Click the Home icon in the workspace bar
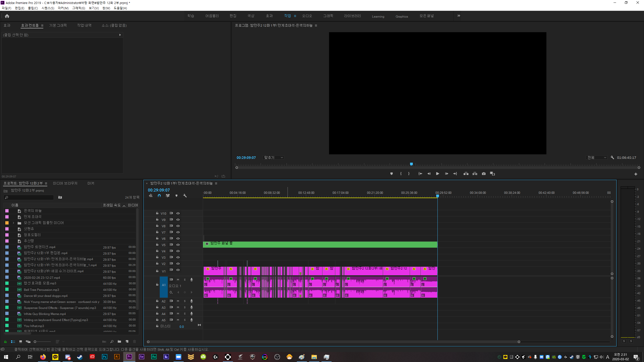The height and width of the screenshot is (362, 644). [x=7, y=16]
